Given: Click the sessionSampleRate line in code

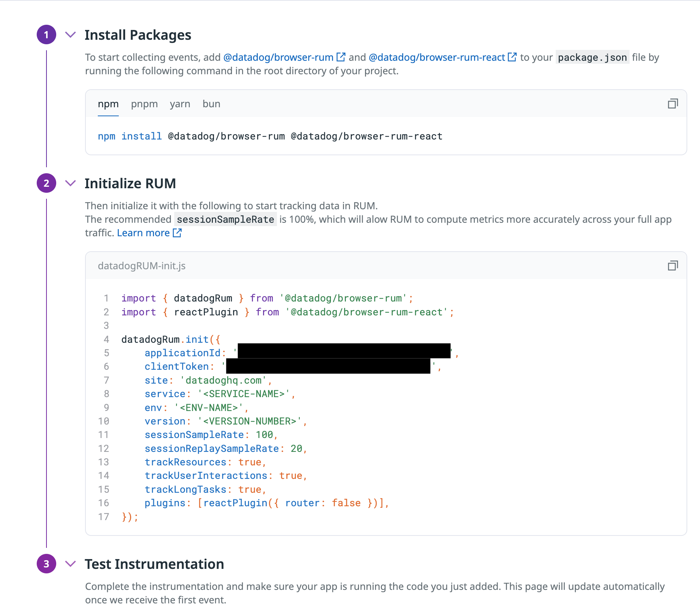Looking at the screenshot, I should click(211, 435).
